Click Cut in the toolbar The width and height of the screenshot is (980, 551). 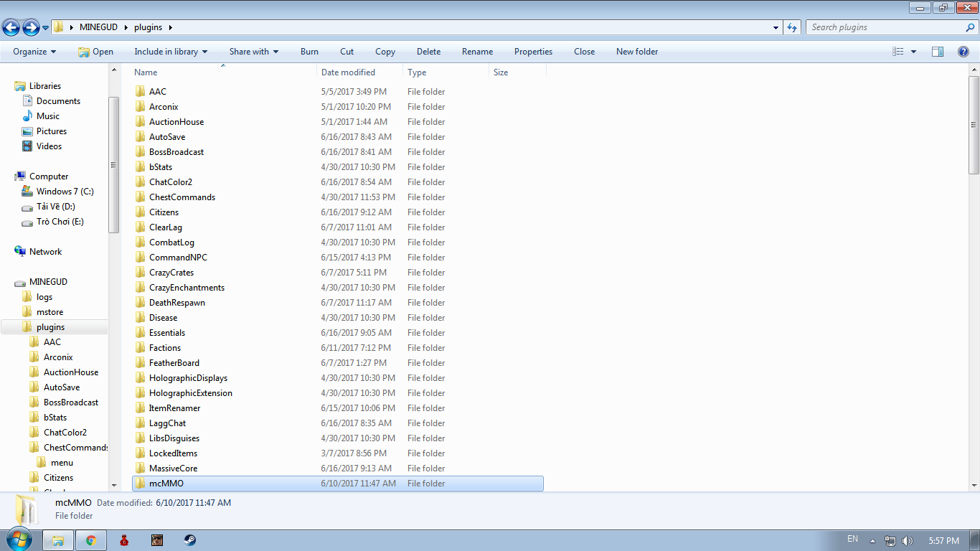click(347, 52)
